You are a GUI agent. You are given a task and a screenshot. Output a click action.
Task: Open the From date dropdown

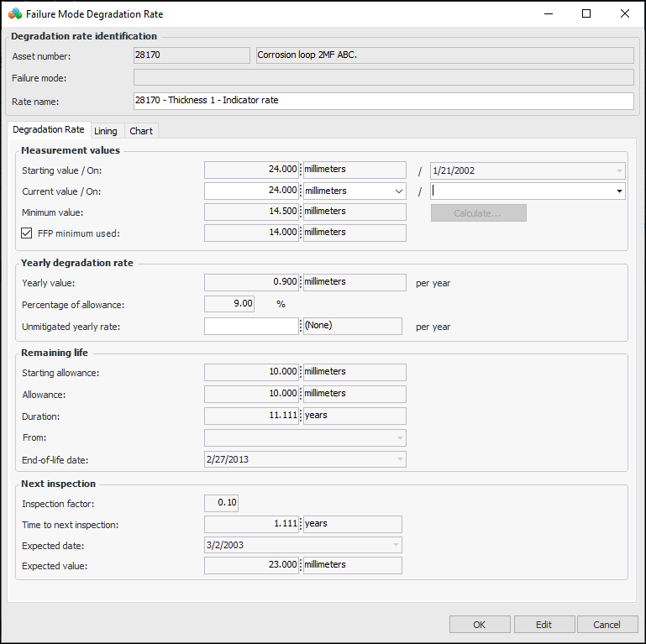click(x=398, y=437)
